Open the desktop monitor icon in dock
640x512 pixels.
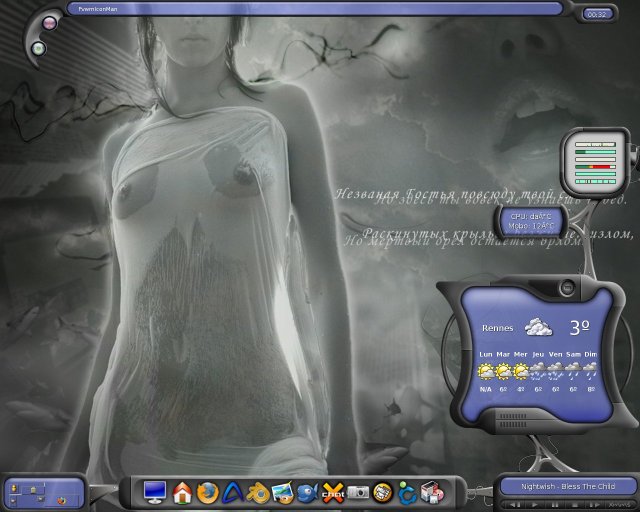click(x=155, y=492)
